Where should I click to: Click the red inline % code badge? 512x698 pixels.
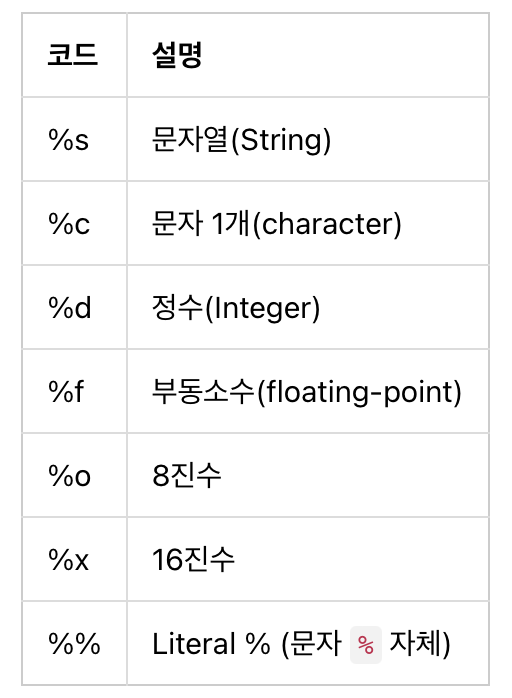pos(366,645)
